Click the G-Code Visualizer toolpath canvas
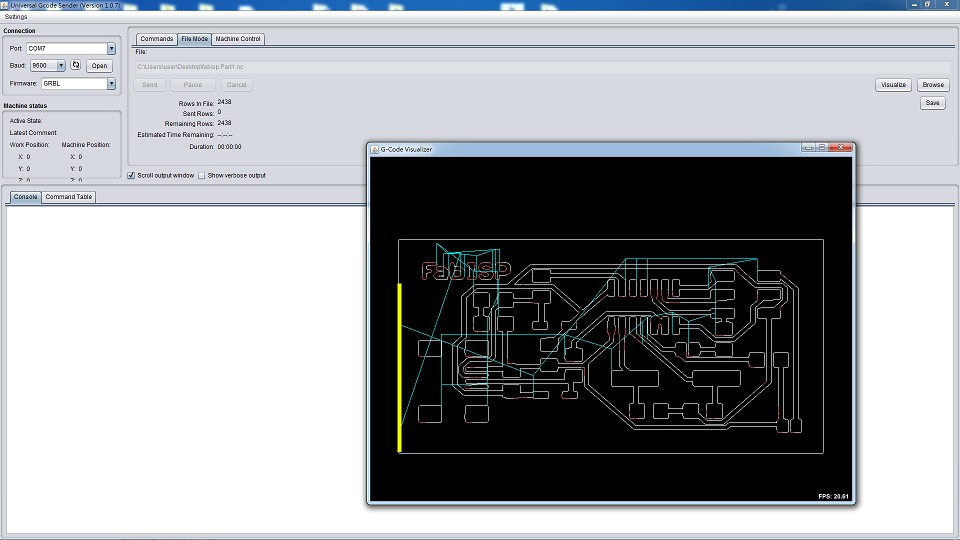960x540 pixels. click(611, 329)
